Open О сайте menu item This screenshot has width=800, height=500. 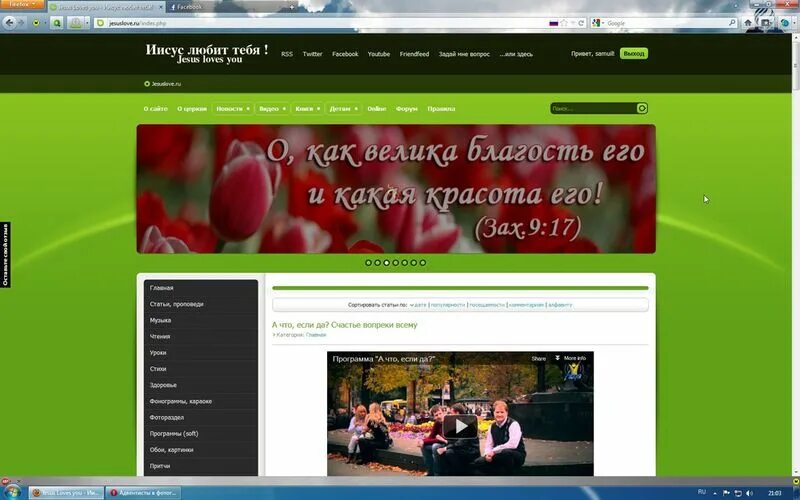[x=156, y=109]
